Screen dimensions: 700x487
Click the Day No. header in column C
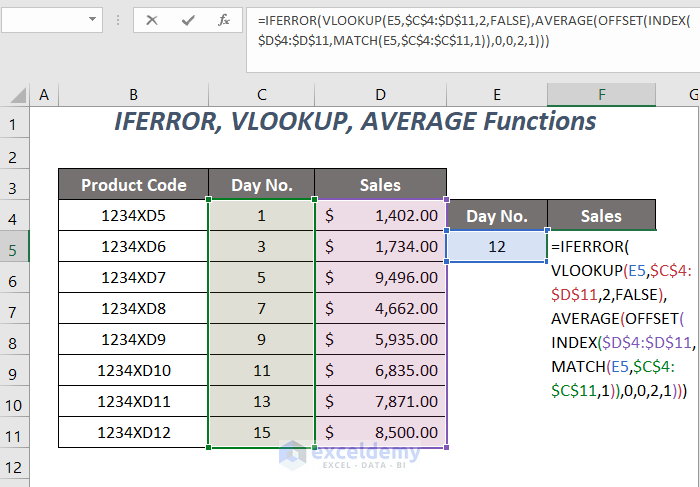(261, 185)
